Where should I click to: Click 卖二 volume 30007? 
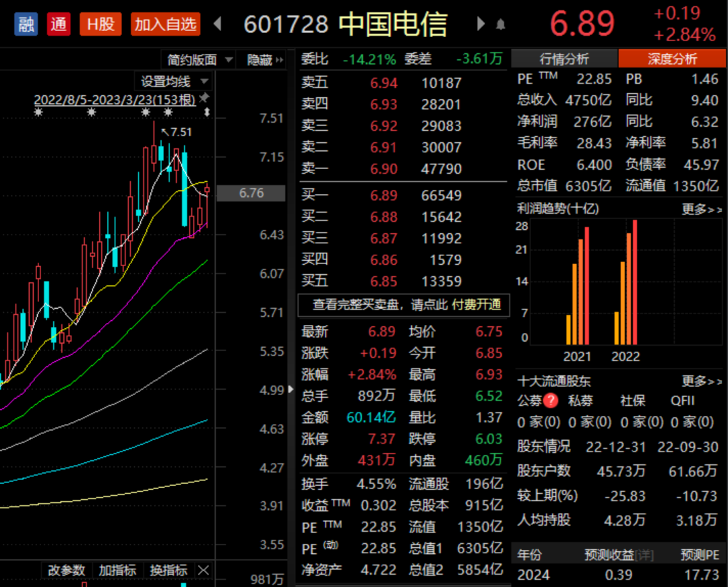[x=441, y=148]
